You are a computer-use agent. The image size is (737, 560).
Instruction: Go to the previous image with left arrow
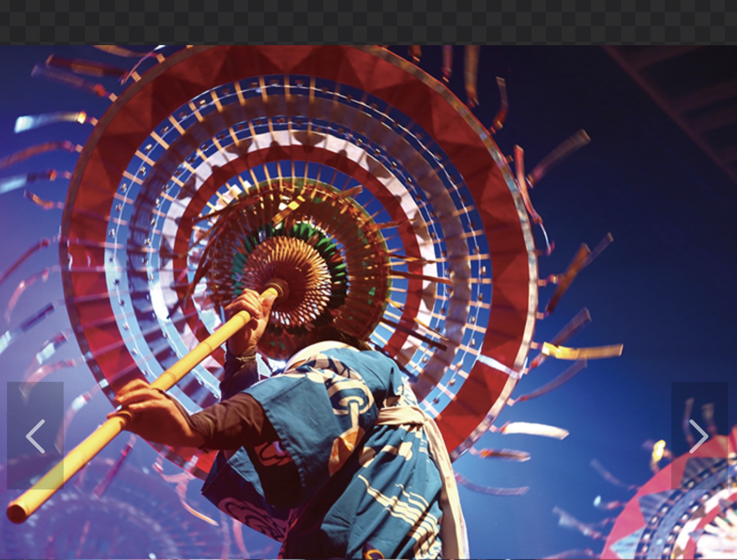(x=35, y=436)
